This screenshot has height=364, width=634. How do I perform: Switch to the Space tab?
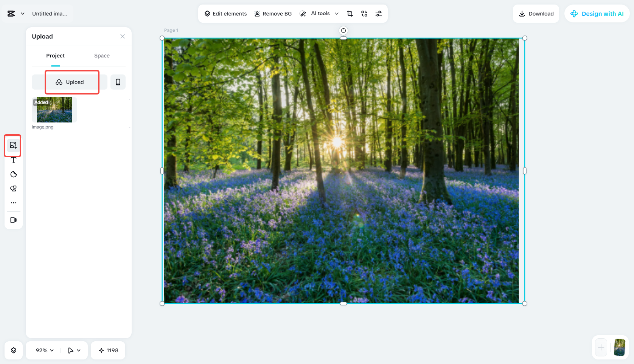point(102,56)
